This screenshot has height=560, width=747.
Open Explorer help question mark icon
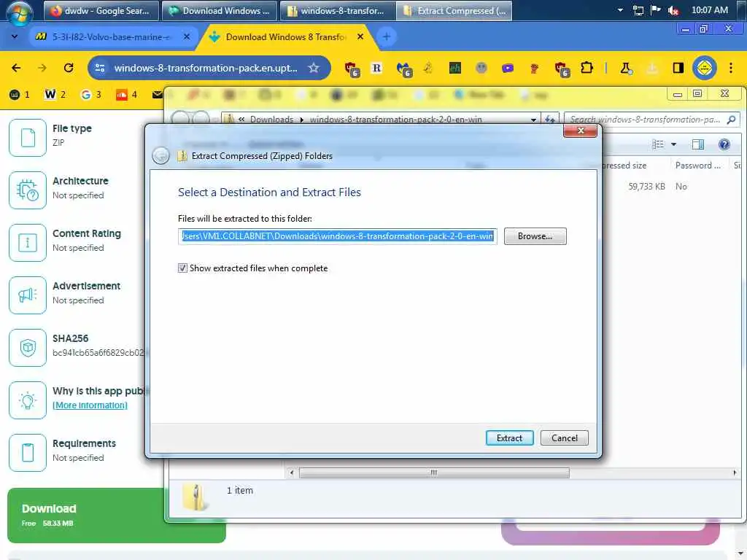tap(724, 144)
